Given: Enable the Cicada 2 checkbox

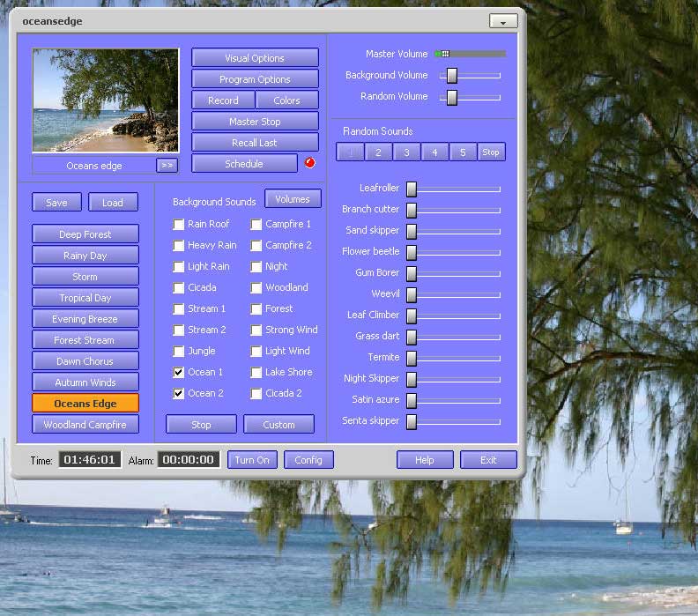Looking at the screenshot, I should 256,393.
